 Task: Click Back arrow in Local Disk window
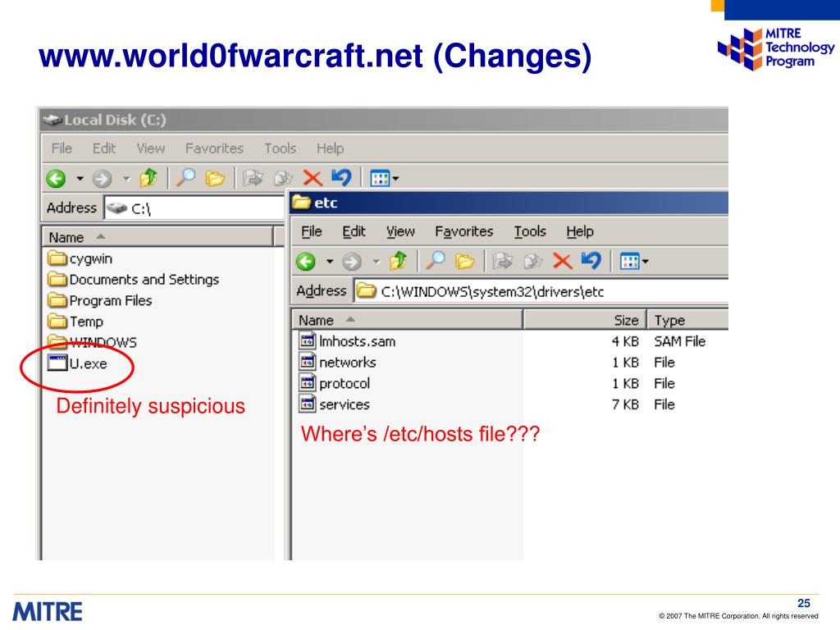click(56, 178)
